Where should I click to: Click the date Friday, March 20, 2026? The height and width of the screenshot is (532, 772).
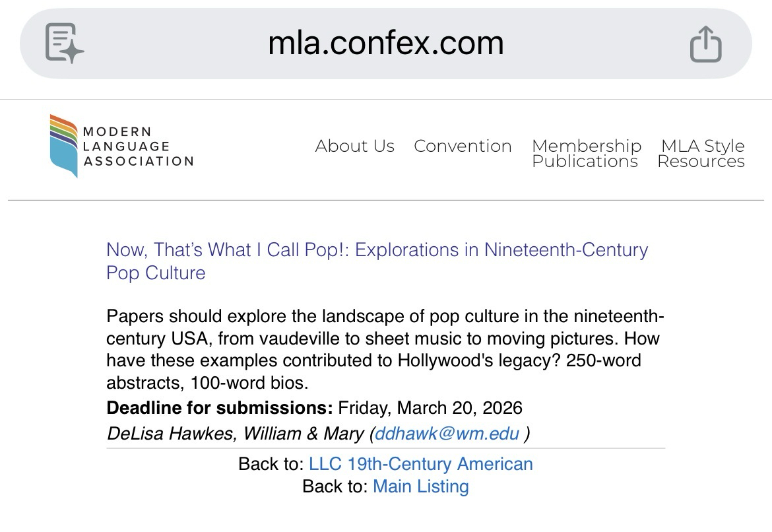(x=430, y=408)
